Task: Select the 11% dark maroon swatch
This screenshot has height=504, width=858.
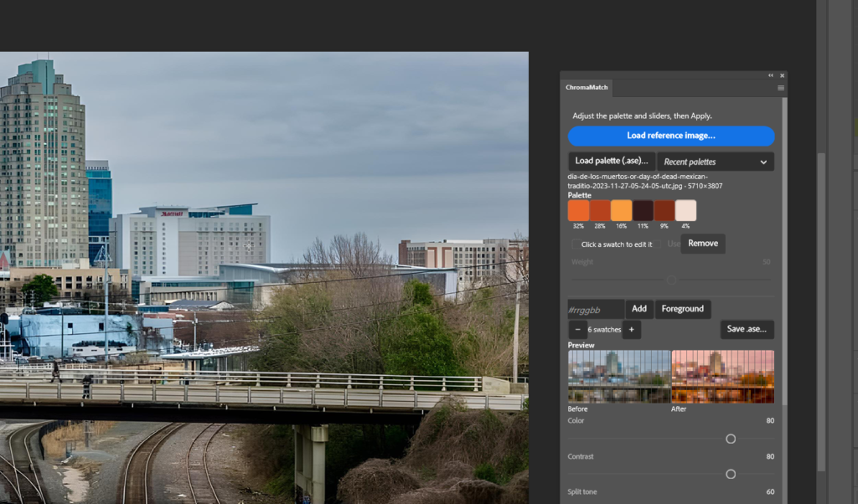Action: tap(643, 210)
